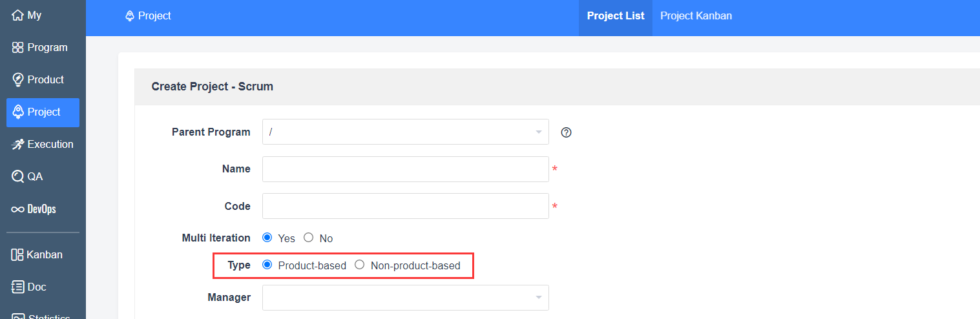Click the project Code input field
The image size is (980, 319).
tap(405, 206)
